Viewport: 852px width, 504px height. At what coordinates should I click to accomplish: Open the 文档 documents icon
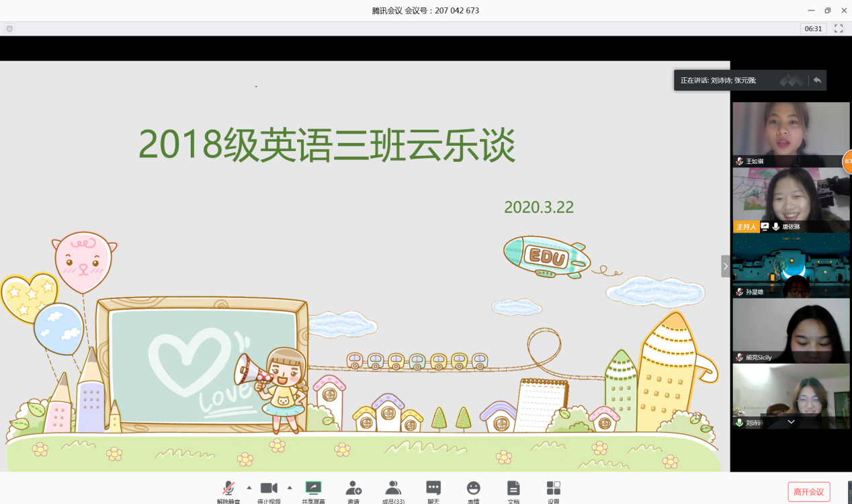coord(513,489)
